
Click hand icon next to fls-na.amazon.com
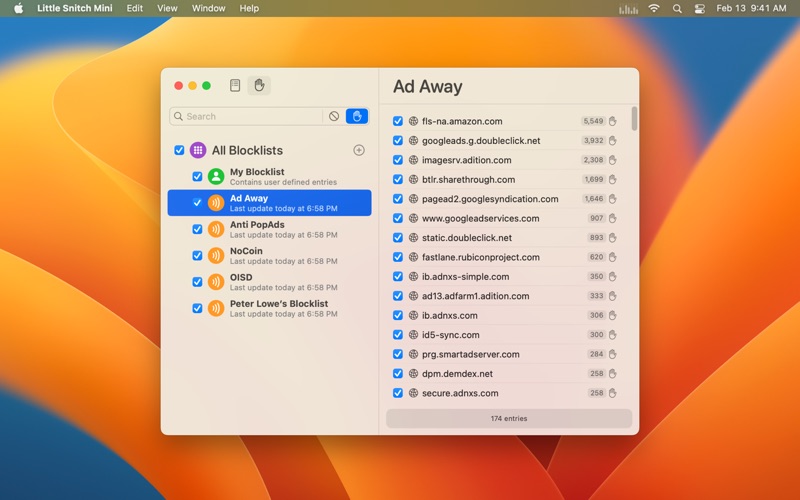tap(613, 121)
